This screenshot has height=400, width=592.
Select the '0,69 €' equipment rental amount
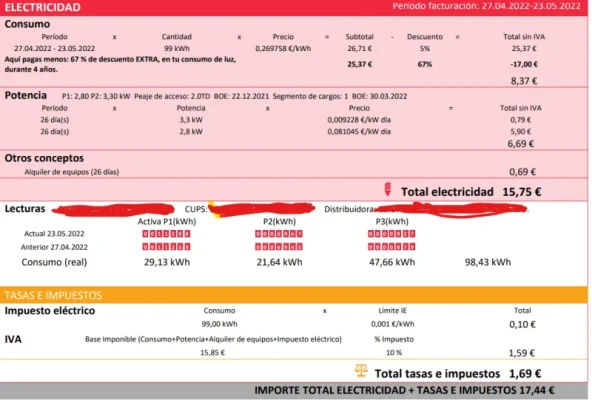[x=523, y=172]
